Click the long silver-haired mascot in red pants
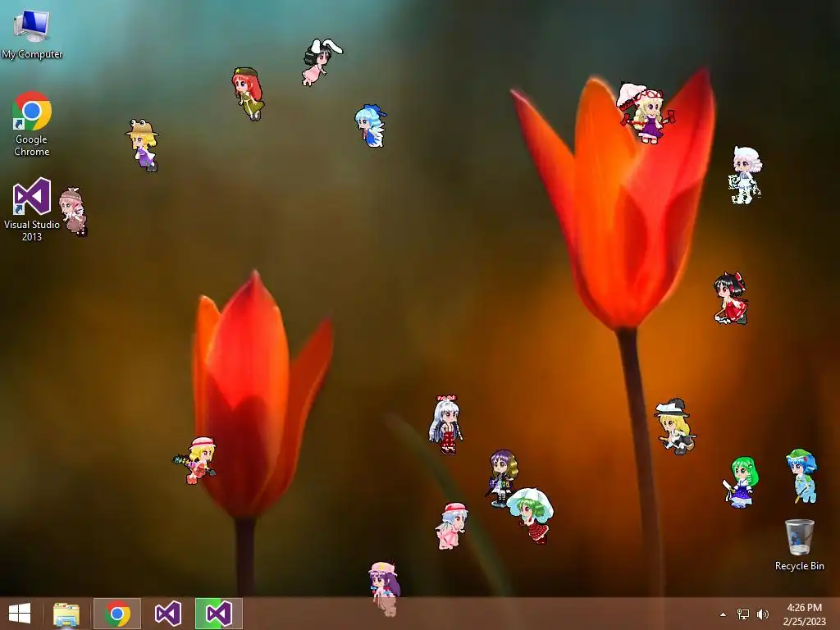840x630 pixels. coord(445,426)
